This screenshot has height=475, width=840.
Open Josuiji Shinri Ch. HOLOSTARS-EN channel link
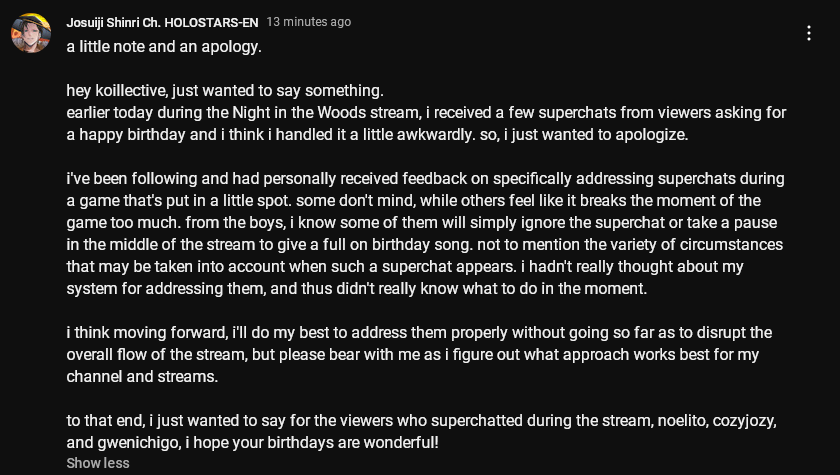tap(162, 22)
